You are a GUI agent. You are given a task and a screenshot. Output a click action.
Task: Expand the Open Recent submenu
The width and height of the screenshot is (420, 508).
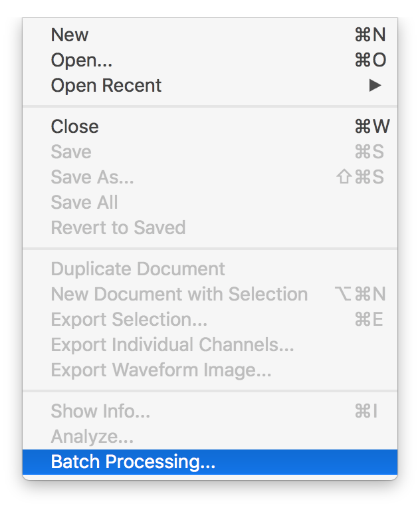[106, 86]
